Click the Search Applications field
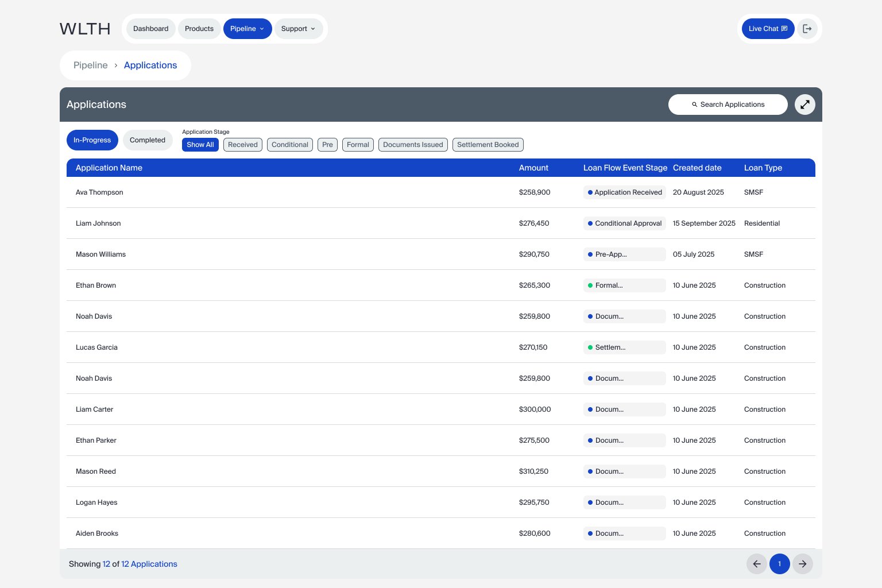The width and height of the screenshot is (882, 588). (728, 105)
